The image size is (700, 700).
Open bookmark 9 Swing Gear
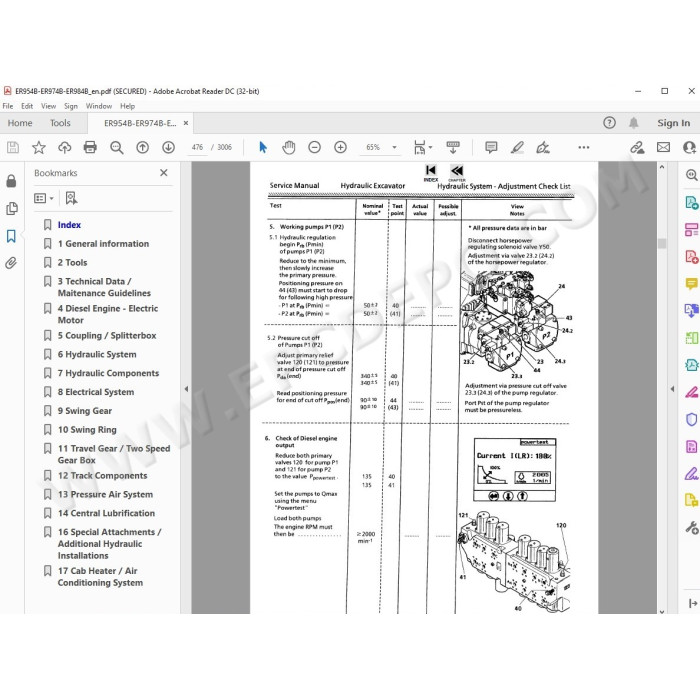(85, 411)
